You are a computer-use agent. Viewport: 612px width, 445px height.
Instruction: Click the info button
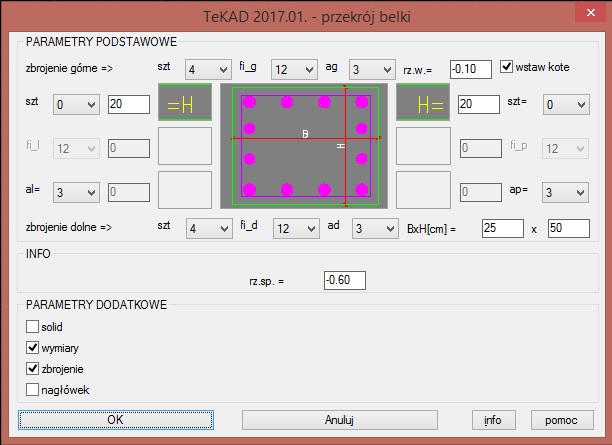(494, 420)
